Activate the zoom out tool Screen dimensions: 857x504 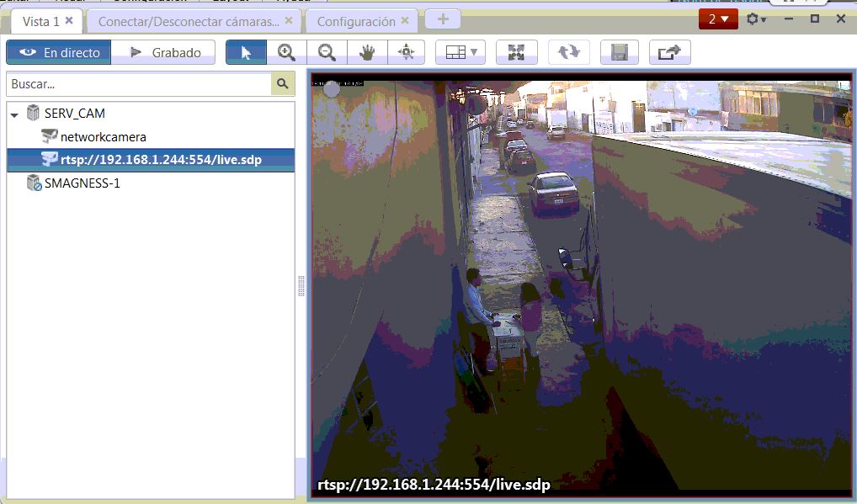(x=327, y=51)
